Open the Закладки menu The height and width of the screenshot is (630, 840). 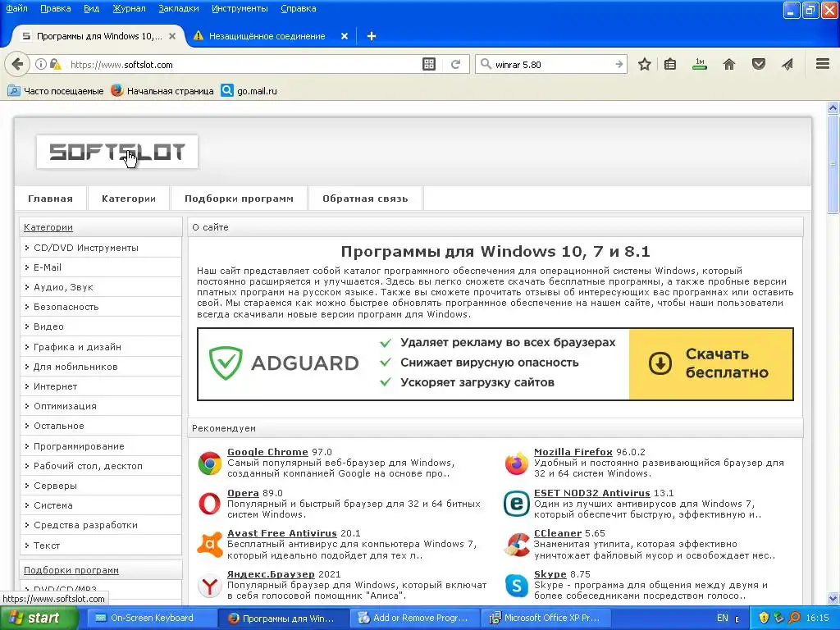(x=178, y=8)
